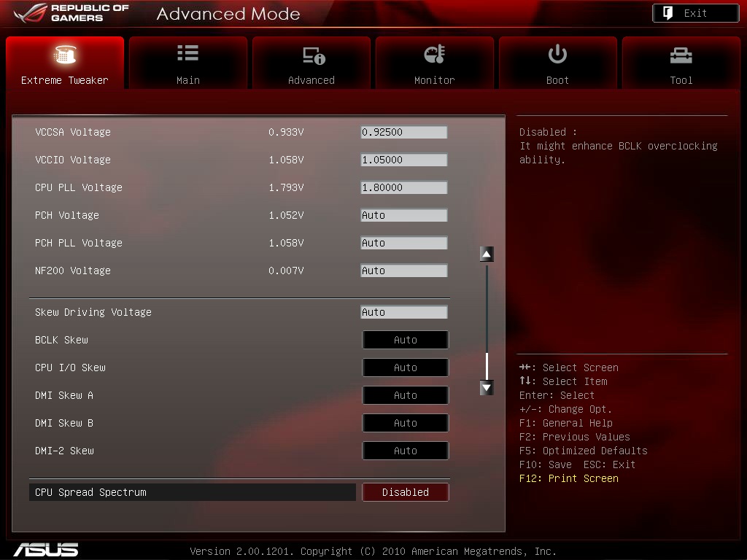Screen dimensions: 747x560
Task: Click the PCH PLL Voltage label
Action: 79,243
